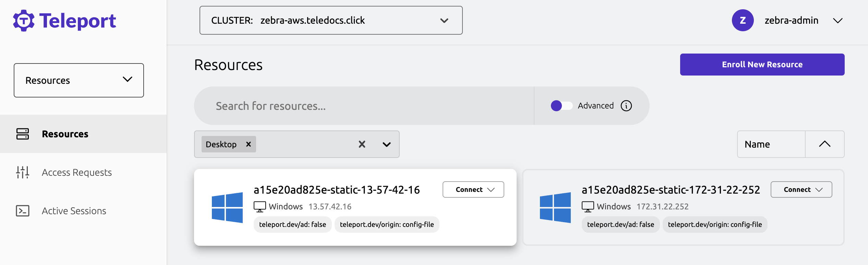Click the Windows logo on a15e20ad825e-static-13-57-42-16
The height and width of the screenshot is (265, 868).
pyautogui.click(x=228, y=207)
